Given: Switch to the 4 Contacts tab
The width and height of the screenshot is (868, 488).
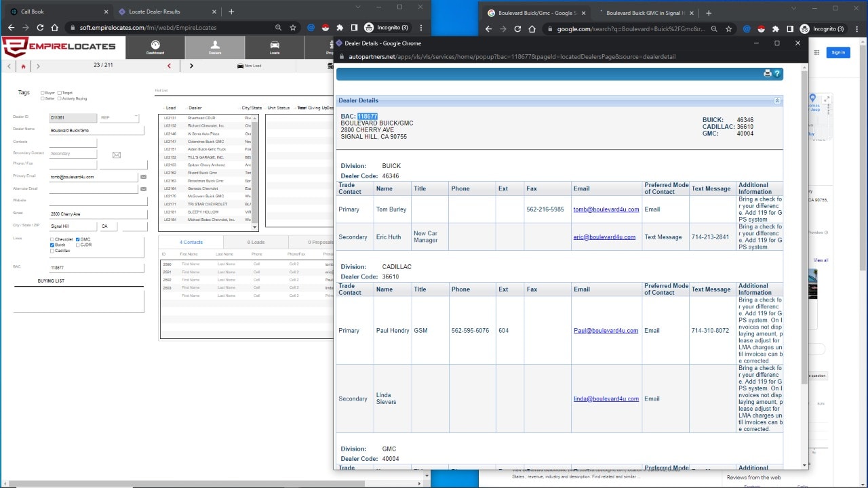Looking at the screenshot, I should 191,242.
